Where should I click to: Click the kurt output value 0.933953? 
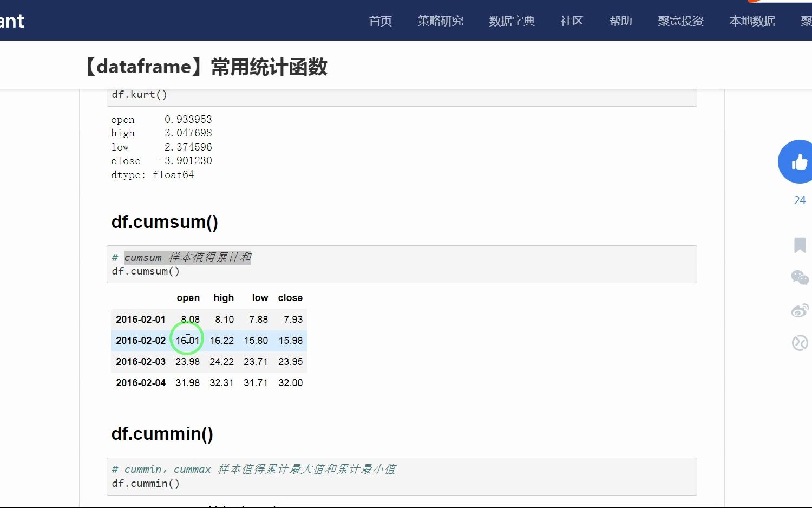click(x=188, y=120)
